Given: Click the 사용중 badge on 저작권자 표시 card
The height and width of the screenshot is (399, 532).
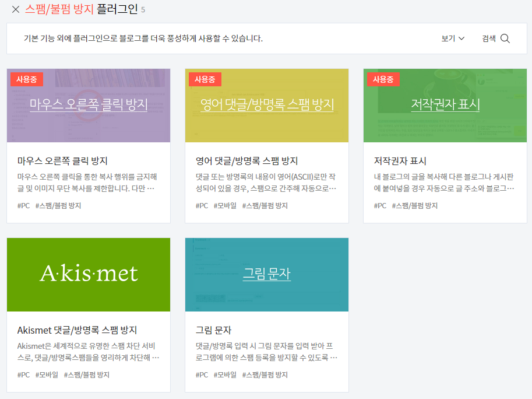Looking at the screenshot, I should click(383, 79).
